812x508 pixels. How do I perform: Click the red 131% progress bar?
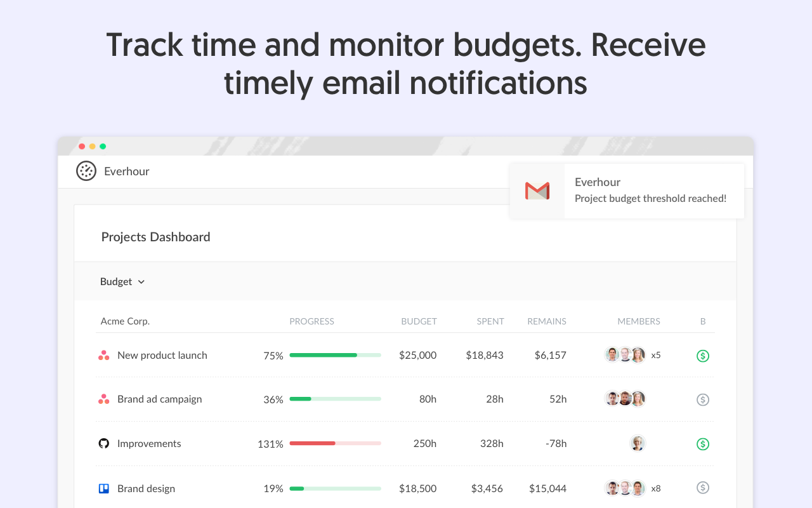click(311, 443)
